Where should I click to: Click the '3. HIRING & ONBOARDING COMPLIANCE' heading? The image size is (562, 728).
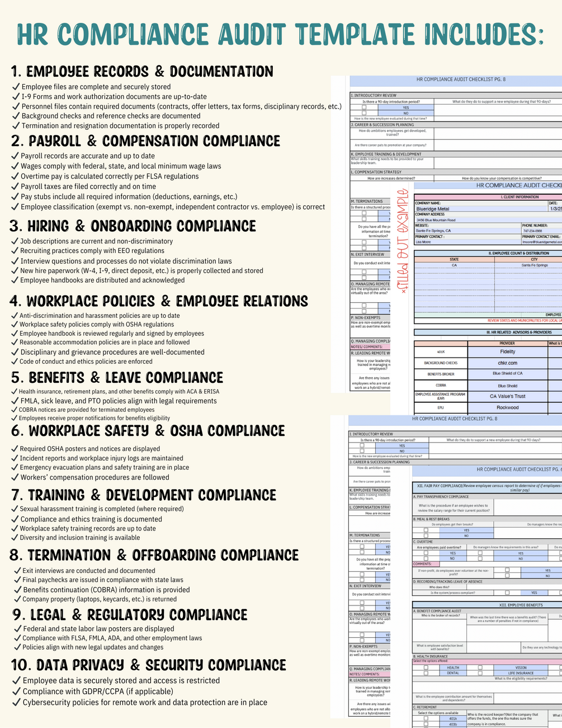click(133, 226)
